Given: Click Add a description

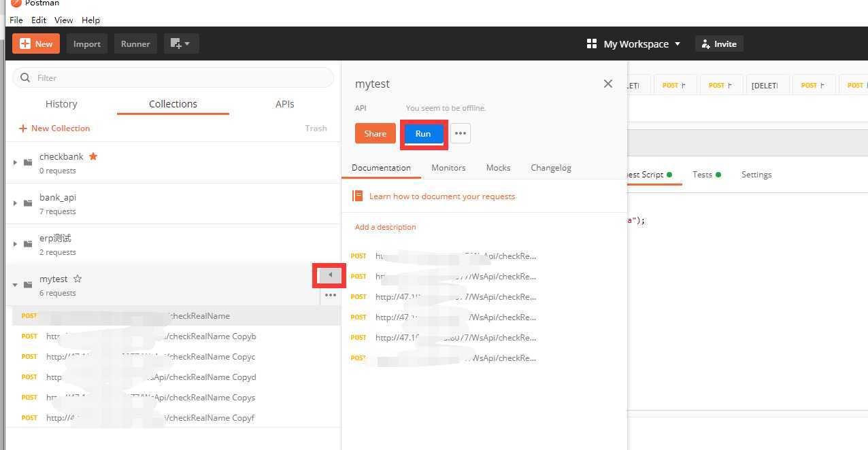Looking at the screenshot, I should (x=385, y=227).
